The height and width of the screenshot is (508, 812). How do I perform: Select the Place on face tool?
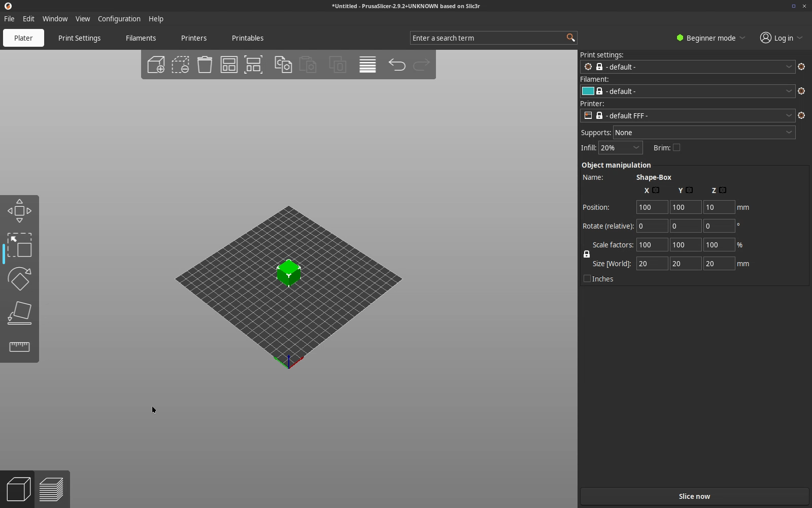coord(19,313)
